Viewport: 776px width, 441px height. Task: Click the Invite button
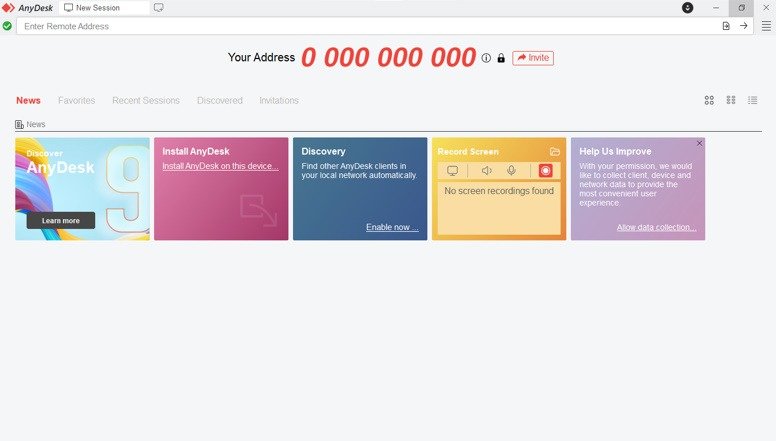pos(533,58)
